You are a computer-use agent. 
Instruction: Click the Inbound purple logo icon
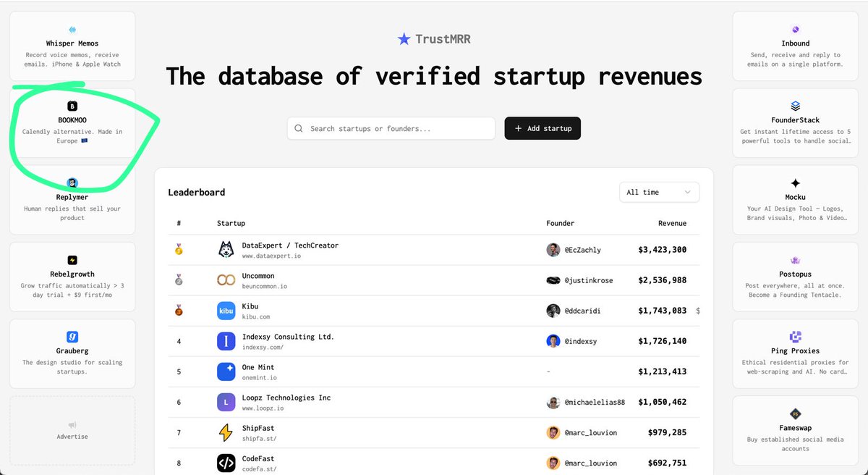[796, 30]
